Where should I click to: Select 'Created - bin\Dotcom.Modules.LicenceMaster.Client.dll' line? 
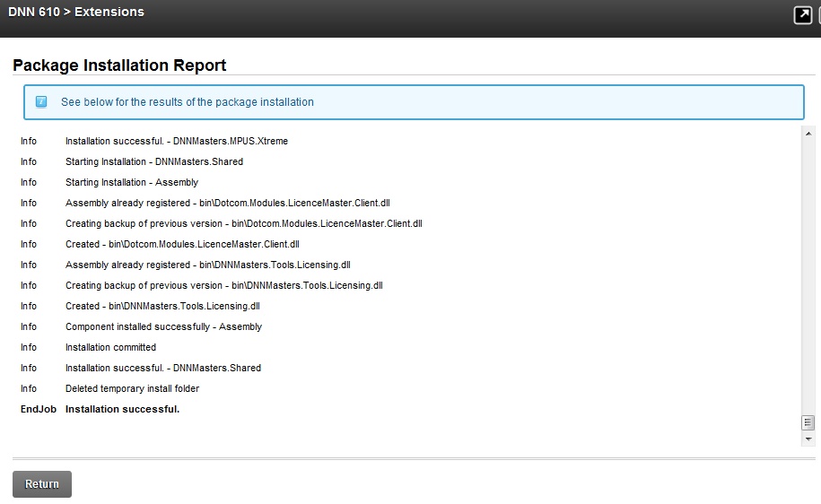pos(182,245)
